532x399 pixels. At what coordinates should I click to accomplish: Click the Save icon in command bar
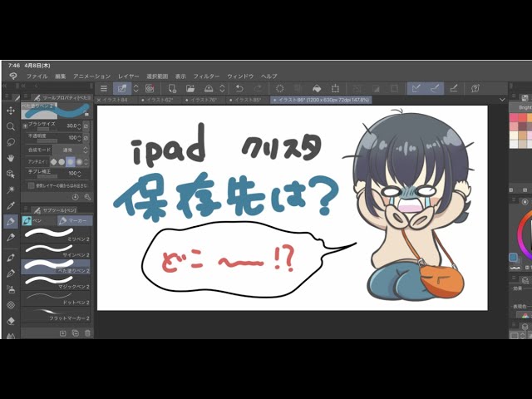click(x=209, y=89)
